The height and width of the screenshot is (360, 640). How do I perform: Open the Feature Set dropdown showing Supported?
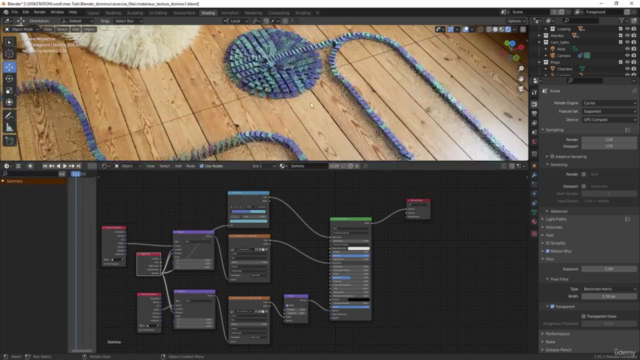tap(609, 111)
